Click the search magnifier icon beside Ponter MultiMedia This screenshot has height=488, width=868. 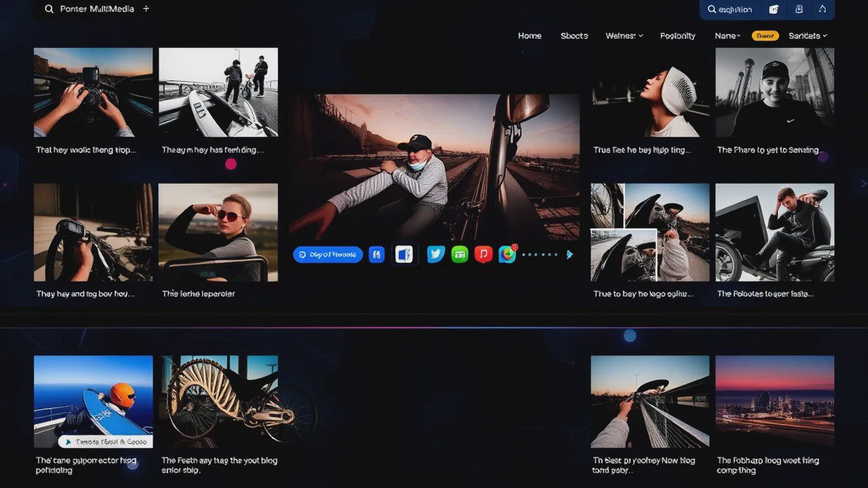(x=49, y=9)
